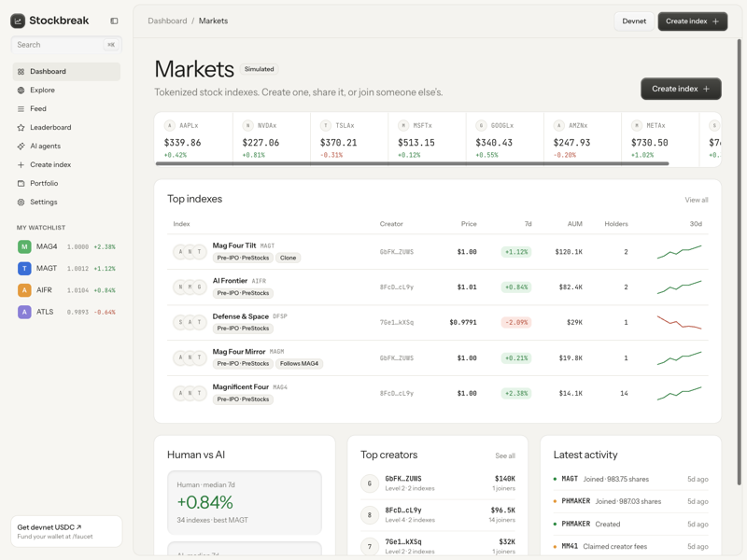Click the Dashboard grid icon in sidebar

pyautogui.click(x=21, y=72)
